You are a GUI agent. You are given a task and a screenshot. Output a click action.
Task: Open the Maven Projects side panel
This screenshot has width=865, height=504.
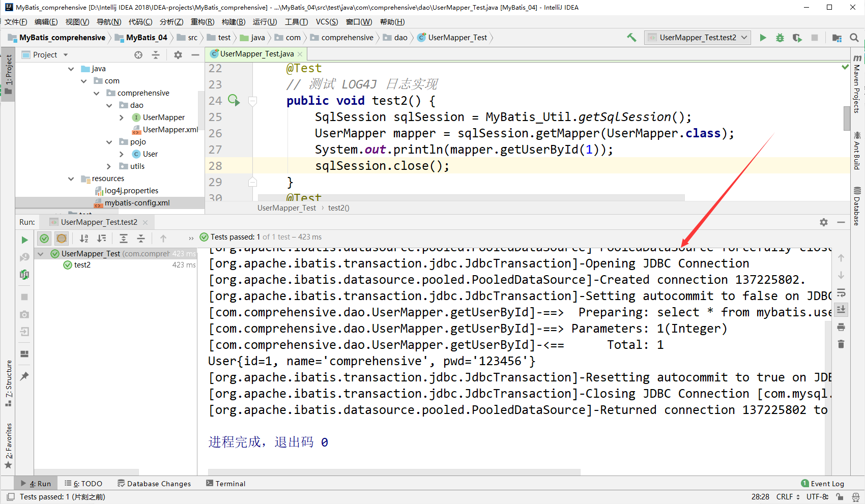[x=857, y=83]
